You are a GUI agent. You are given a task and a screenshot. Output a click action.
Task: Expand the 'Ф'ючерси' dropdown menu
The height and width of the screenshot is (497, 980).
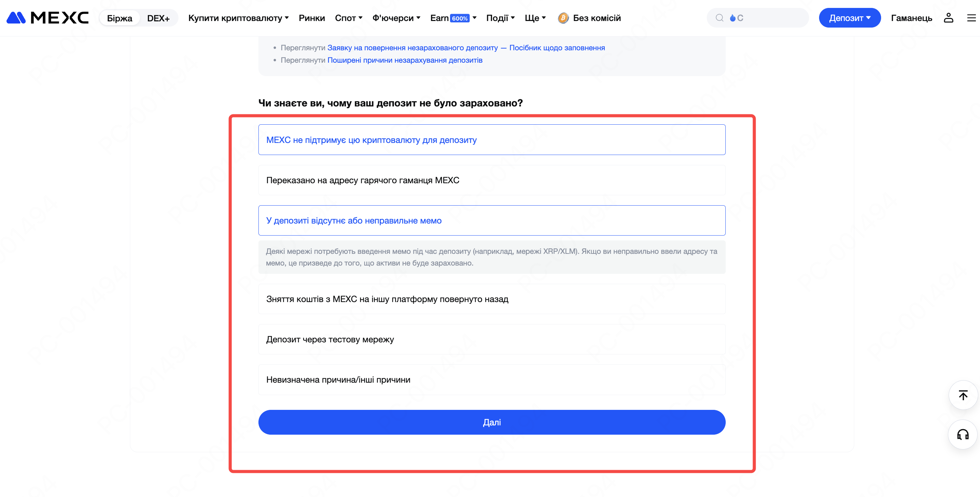click(396, 18)
